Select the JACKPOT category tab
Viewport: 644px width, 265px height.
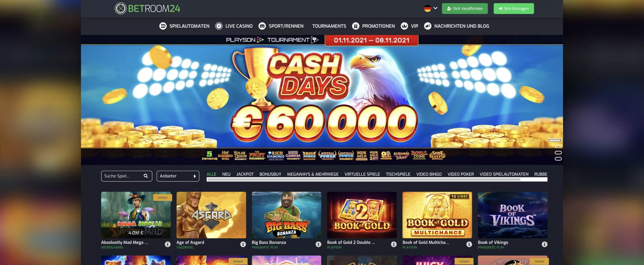pos(245,174)
